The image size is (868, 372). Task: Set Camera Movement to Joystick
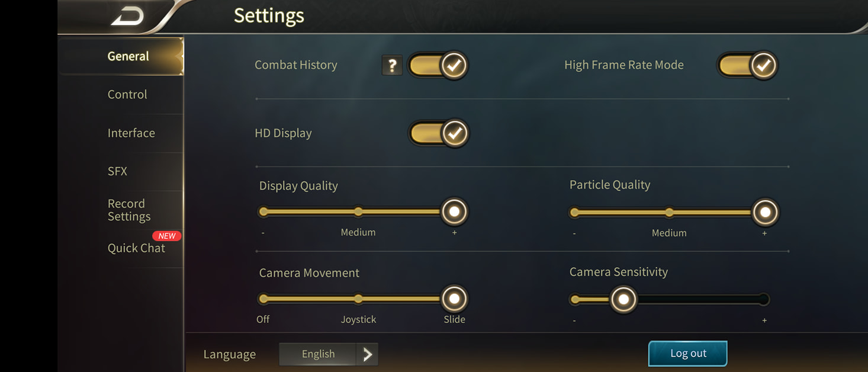point(358,299)
